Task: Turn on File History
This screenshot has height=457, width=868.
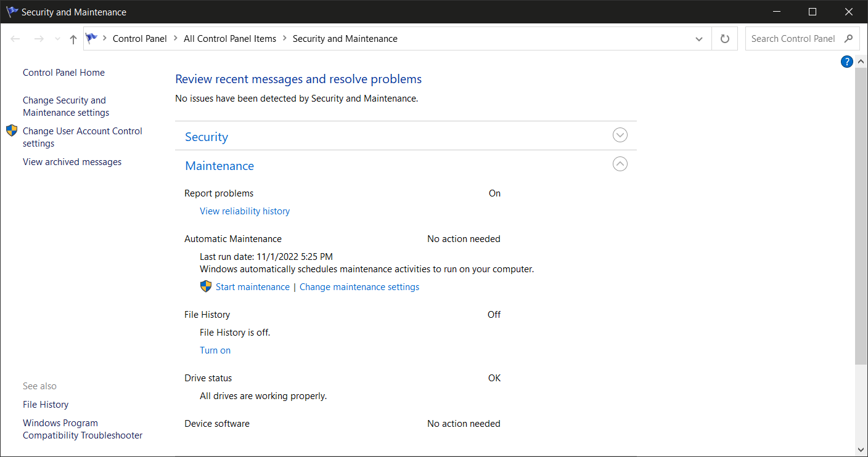Action: (215, 350)
